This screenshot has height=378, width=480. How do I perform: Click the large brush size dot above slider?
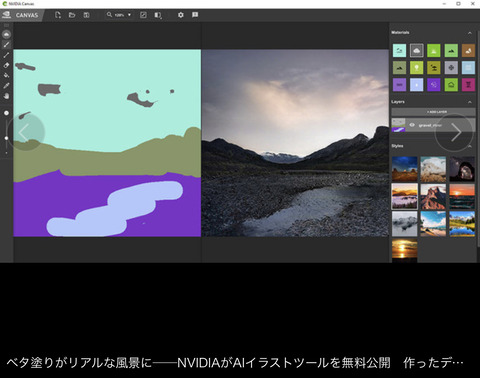point(6,113)
